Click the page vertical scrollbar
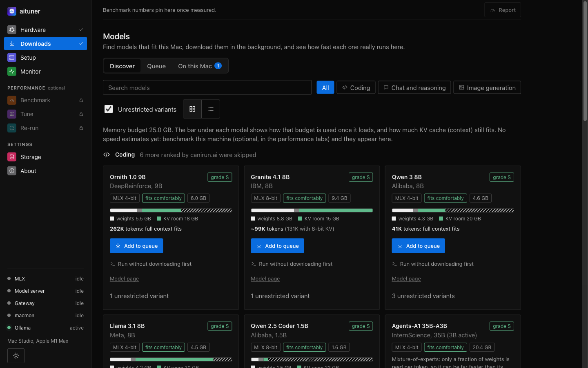Image resolution: width=588 pixels, height=368 pixels. [x=585, y=61]
